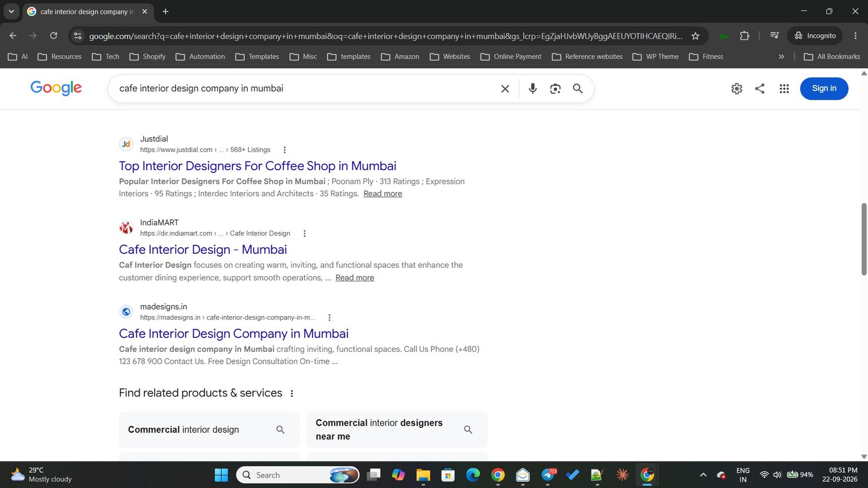The image size is (868, 488).
Task: Click the Incognito profile button
Action: pos(815,36)
